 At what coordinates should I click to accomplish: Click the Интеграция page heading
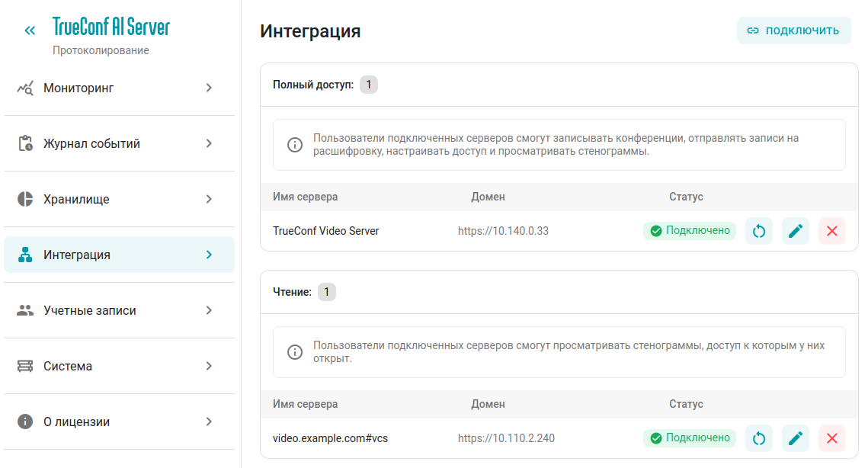tap(310, 31)
